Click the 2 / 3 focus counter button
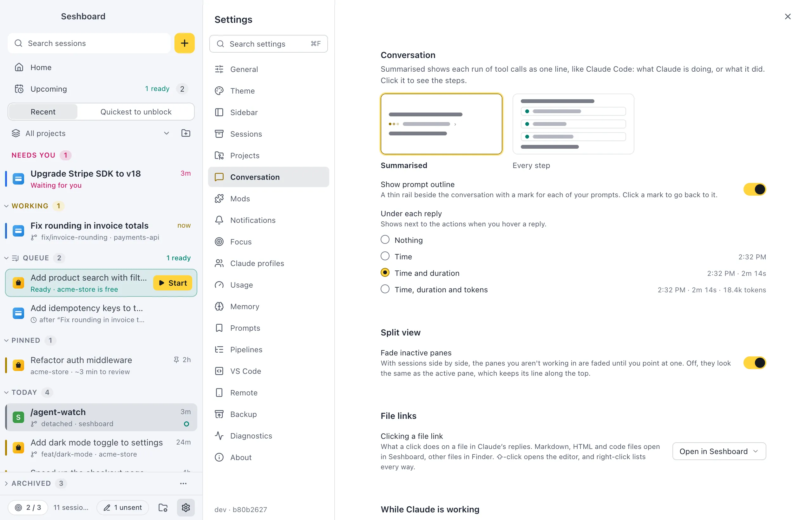Image resolution: width=812 pixels, height=520 pixels. click(x=28, y=507)
